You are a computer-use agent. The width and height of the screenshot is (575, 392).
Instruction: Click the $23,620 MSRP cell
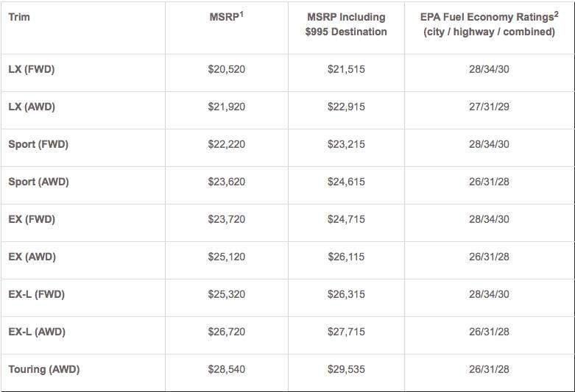(x=226, y=182)
